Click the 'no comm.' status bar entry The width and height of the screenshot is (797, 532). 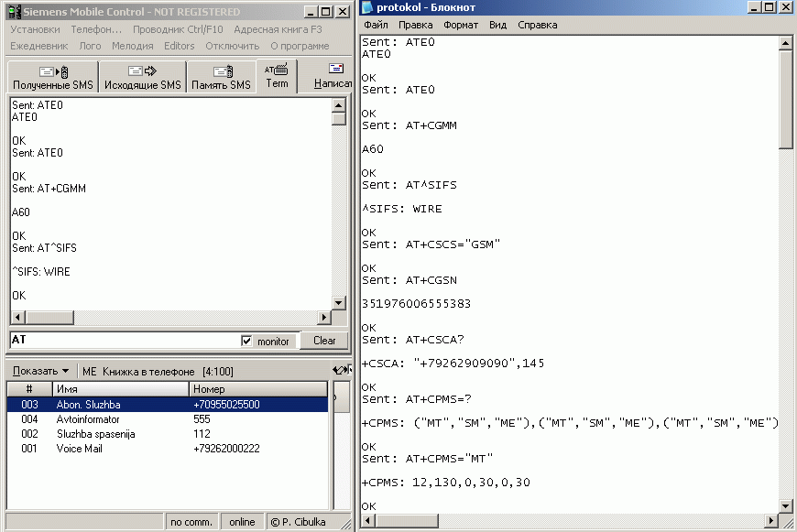tap(191, 522)
